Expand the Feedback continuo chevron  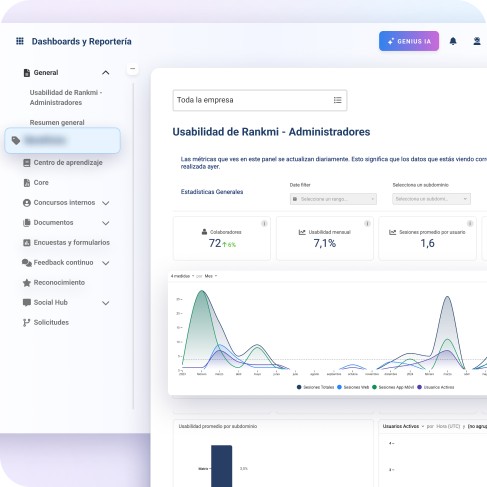coord(106,263)
